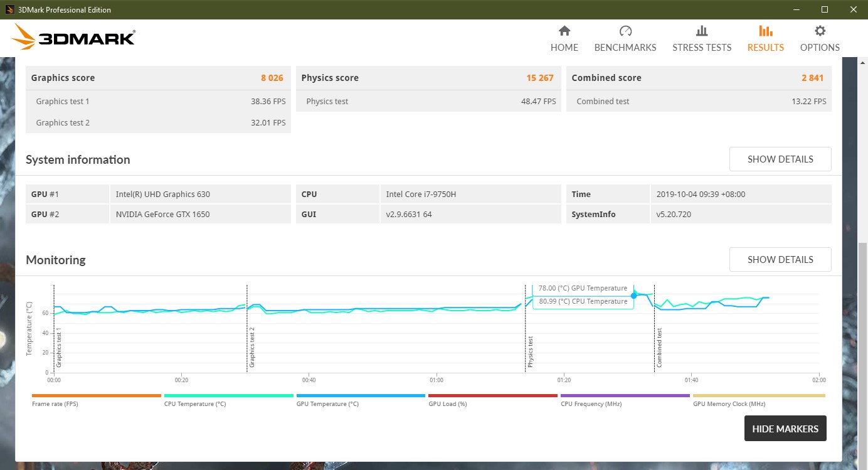868x470 pixels.
Task: Click the Graphics test 2 chart marker
Action: (252, 348)
